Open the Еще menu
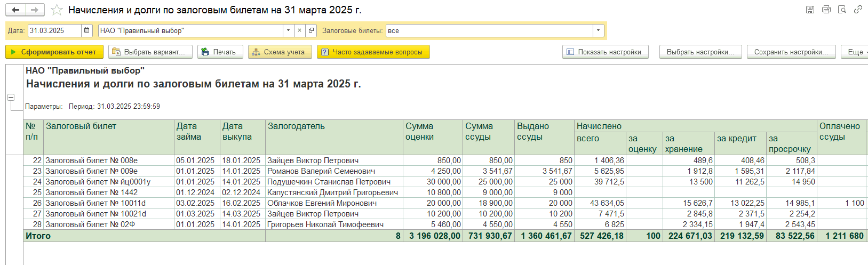868x265 pixels. [x=855, y=52]
